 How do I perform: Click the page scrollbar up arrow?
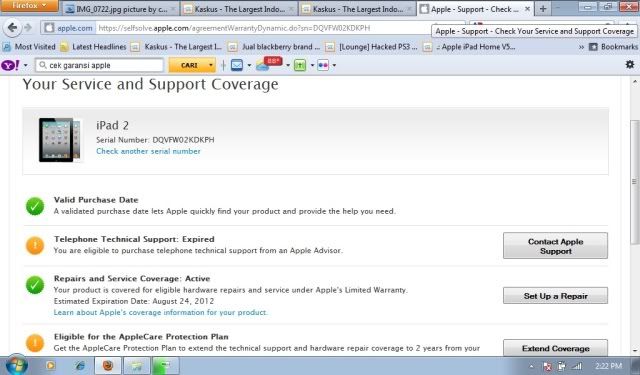635,82
